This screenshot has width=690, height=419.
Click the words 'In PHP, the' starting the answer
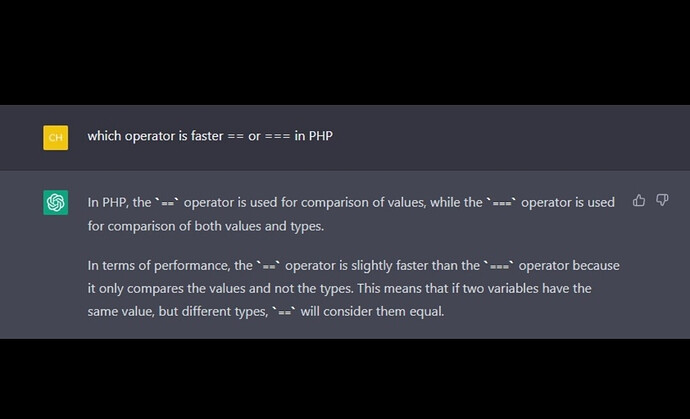(x=120, y=203)
